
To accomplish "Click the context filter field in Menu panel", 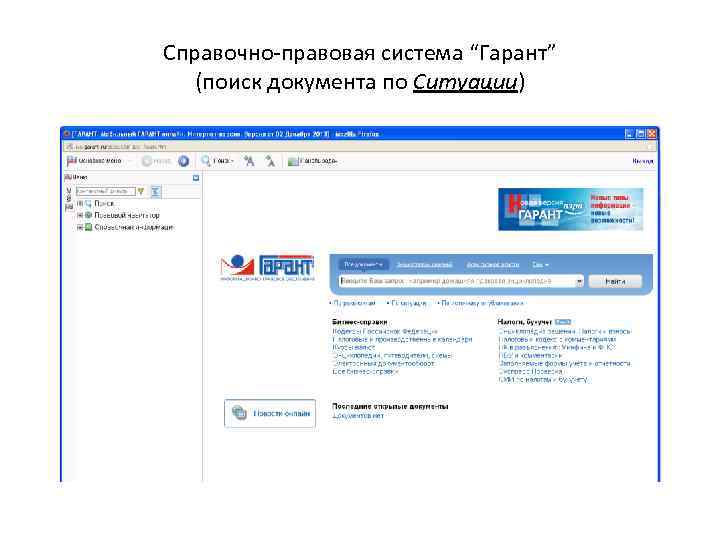I will [x=106, y=191].
